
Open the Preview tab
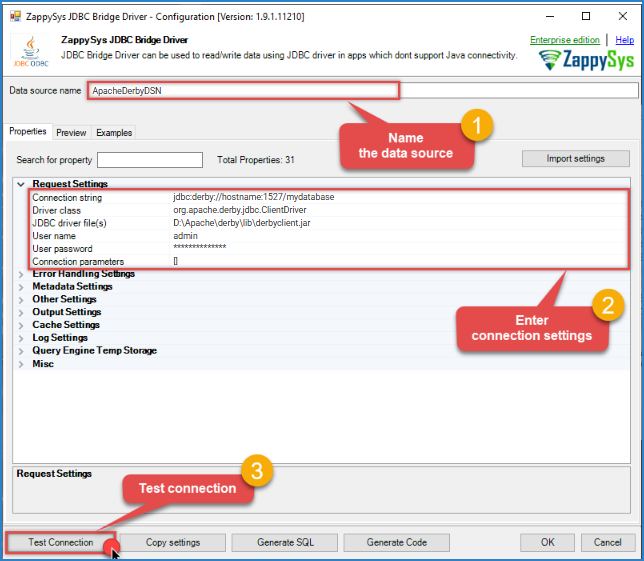pyautogui.click(x=71, y=133)
